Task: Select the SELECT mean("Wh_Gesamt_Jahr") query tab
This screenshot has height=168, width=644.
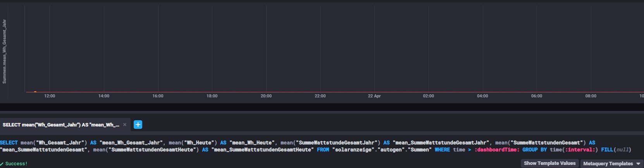Action: point(61,125)
